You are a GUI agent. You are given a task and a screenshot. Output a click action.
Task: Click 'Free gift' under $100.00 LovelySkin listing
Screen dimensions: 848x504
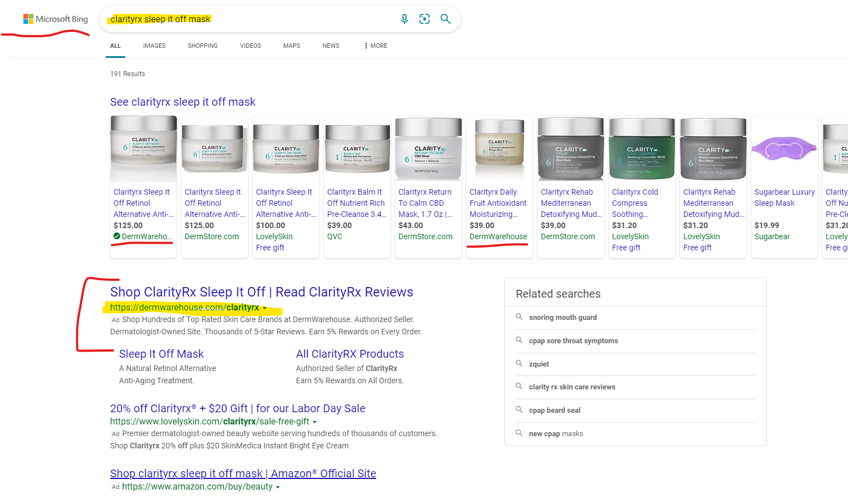(x=270, y=248)
